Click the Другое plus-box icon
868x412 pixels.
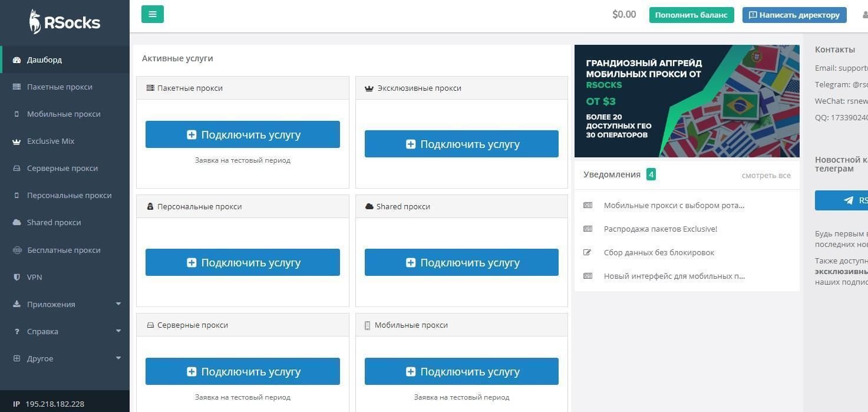pos(16,358)
